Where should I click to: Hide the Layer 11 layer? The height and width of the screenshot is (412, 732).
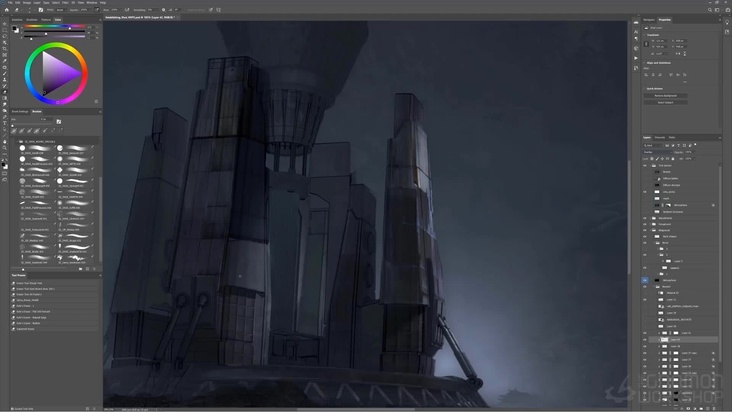coord(645,300)
